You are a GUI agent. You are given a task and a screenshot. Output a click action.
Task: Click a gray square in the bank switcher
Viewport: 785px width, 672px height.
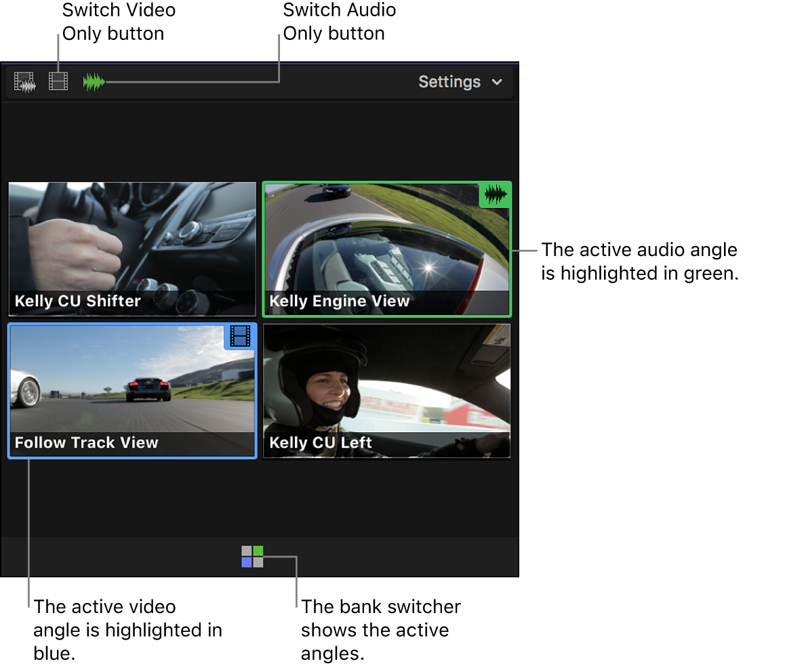click(246, 550)
